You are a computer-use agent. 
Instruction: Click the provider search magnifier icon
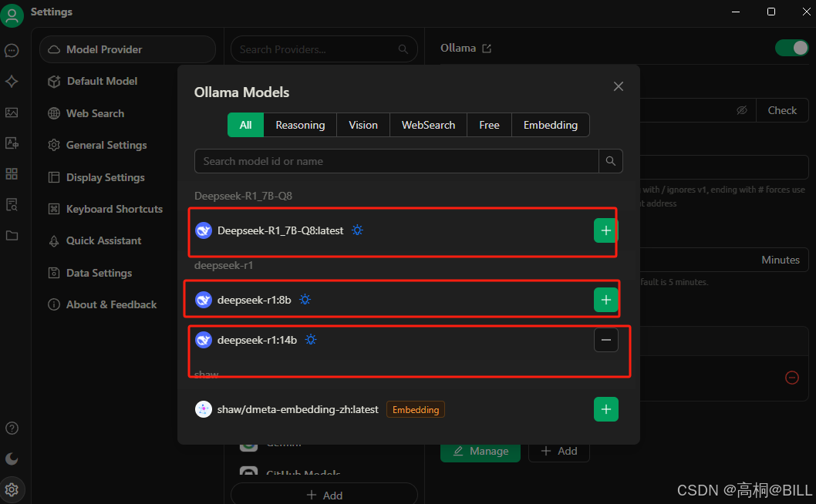(403, 49)
